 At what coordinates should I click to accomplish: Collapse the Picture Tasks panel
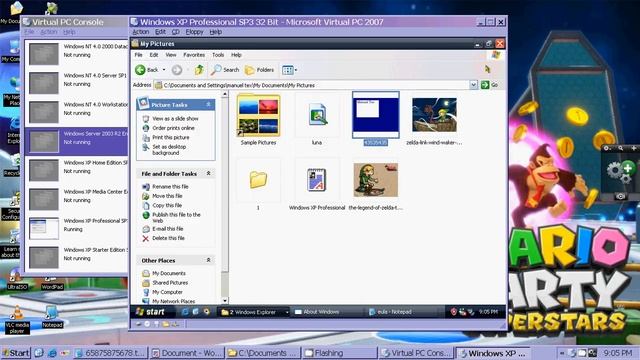coord(209,105)
